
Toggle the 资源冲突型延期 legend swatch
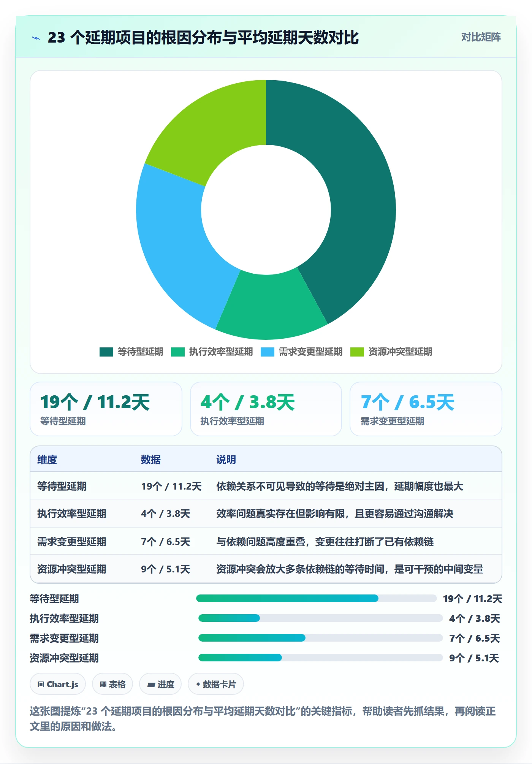357,352
